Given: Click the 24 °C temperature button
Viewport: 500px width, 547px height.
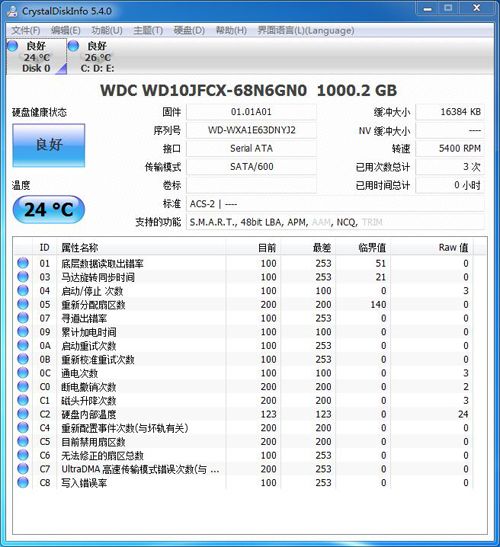Looking at the screenshot, I should [x=48, y=209].
